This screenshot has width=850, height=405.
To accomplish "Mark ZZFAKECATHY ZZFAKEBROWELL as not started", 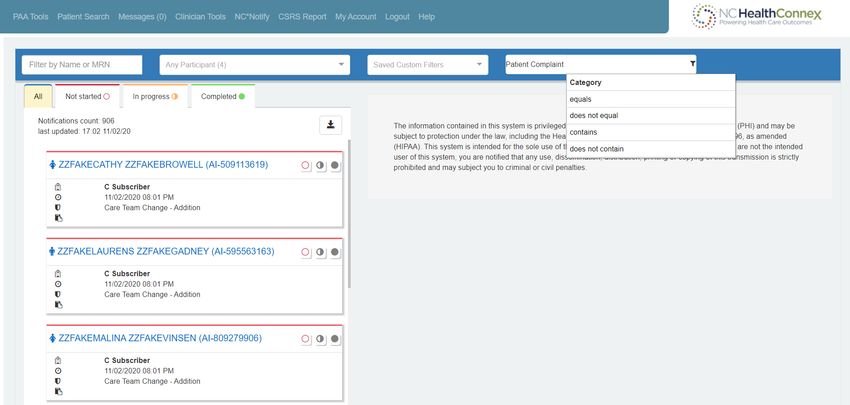I will pyautogui.click(x=306, y=165).
